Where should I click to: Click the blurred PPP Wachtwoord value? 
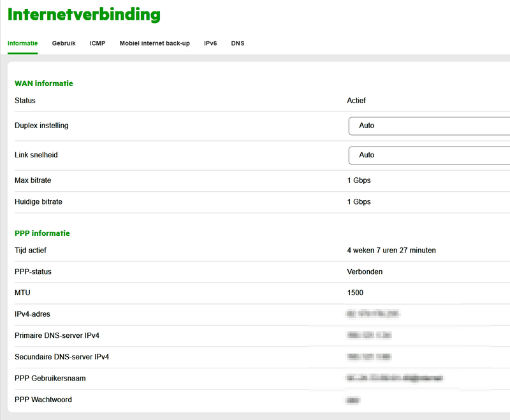(x=353, y=400)
